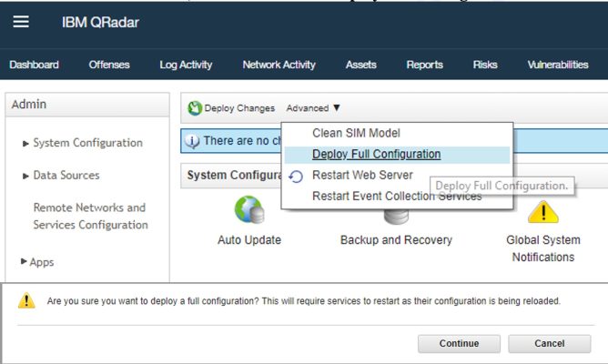Select Restart Event Collection Services
The image size is (608, 364).
pyautogui.click(x=397, y=196)
